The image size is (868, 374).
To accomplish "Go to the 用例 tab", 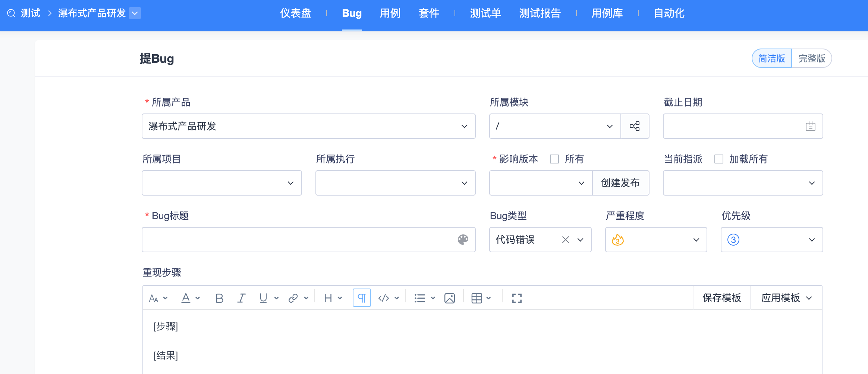I will tap(390, 13).
